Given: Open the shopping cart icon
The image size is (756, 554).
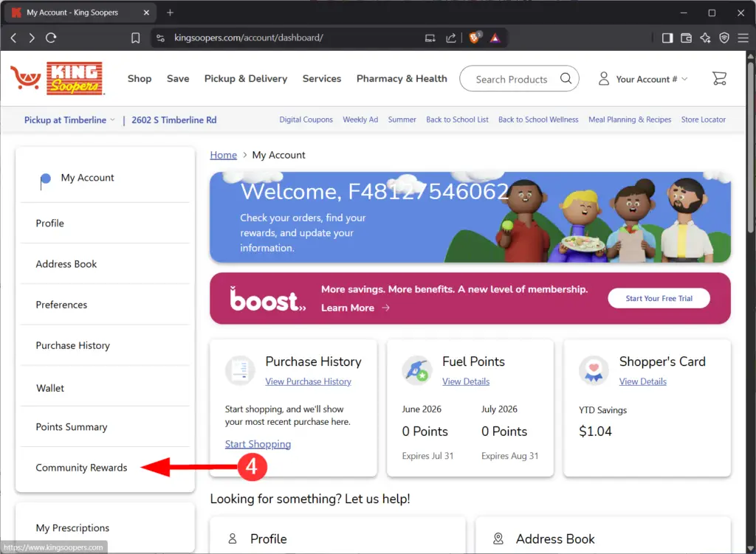Looking at the screenshot, I should pos(719,78).
